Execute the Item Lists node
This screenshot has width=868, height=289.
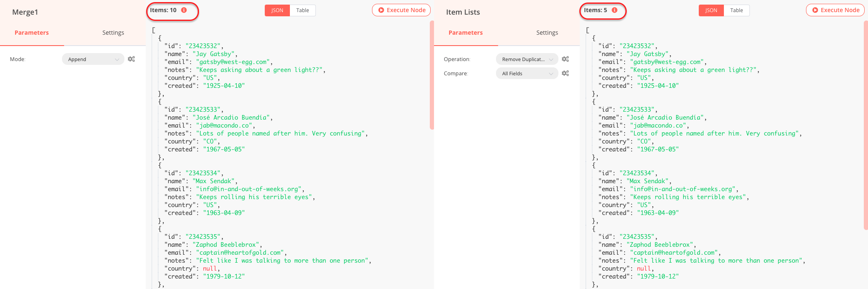(835, 10)
